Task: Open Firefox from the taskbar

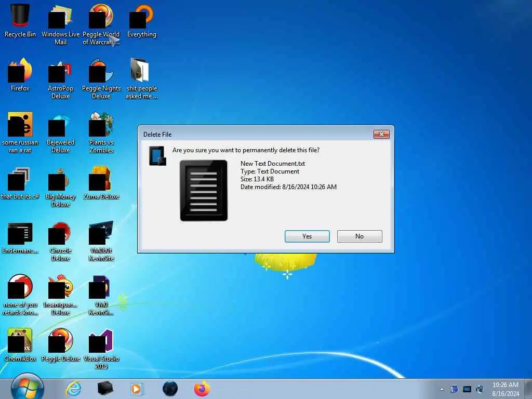Action: [x=202, y=389]
